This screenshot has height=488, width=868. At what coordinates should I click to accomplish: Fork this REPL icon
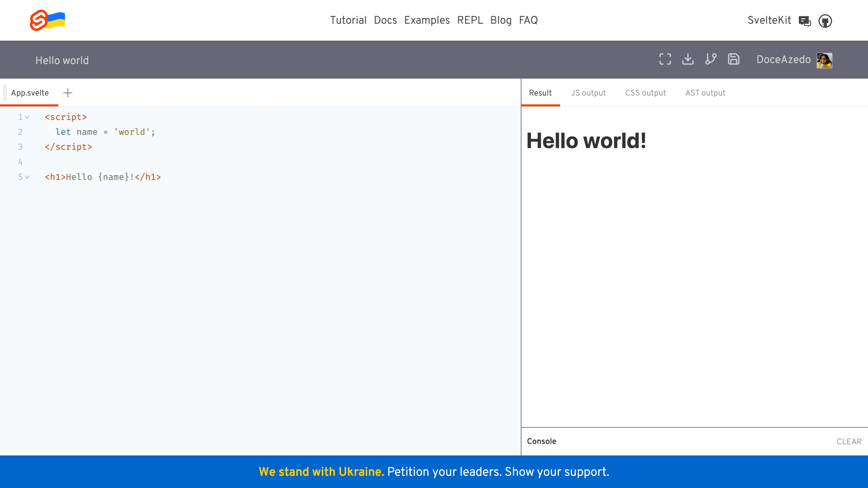[x=711, y=59]
